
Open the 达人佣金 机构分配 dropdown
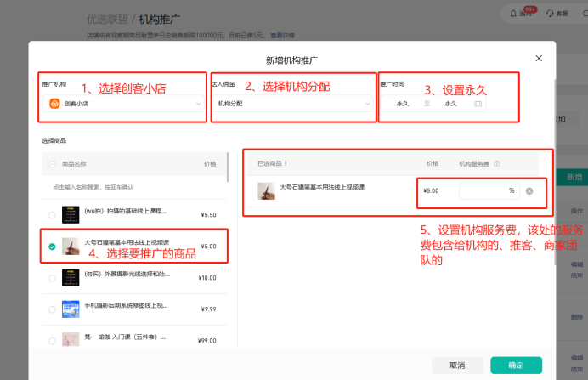tap(367, 104)
